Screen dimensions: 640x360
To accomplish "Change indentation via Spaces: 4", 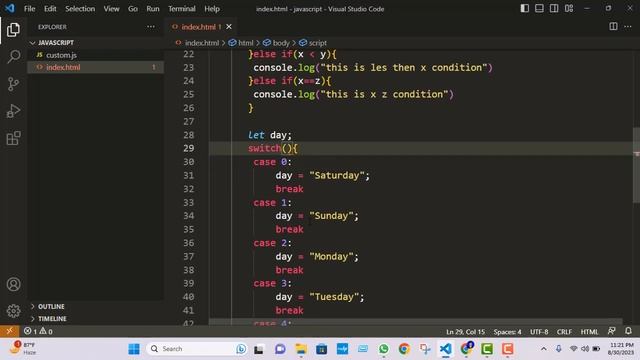I will click(507, 331).
